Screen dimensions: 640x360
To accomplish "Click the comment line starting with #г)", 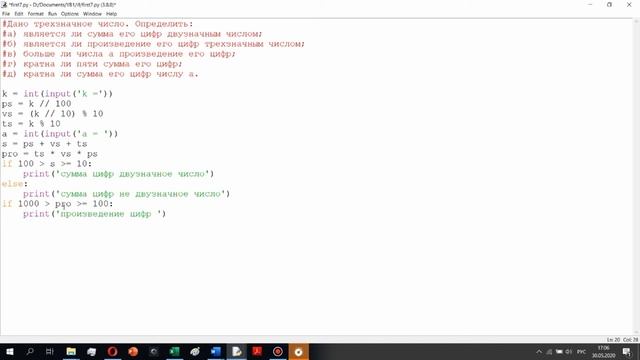I will tap(92, 64).
